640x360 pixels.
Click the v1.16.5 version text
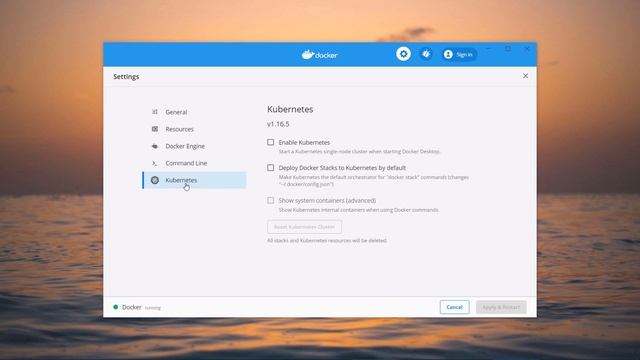click(x=278, y=124)
